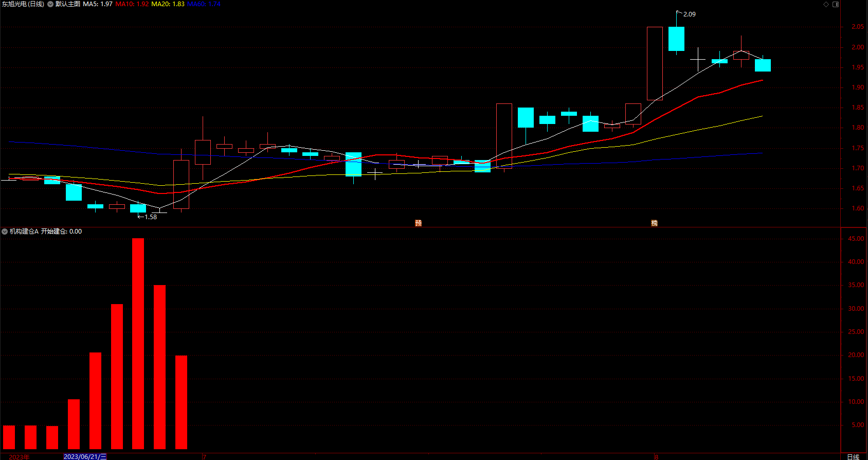
Task: Click the last cyan candlestick at right edge
Action: (x=763, y=65)
